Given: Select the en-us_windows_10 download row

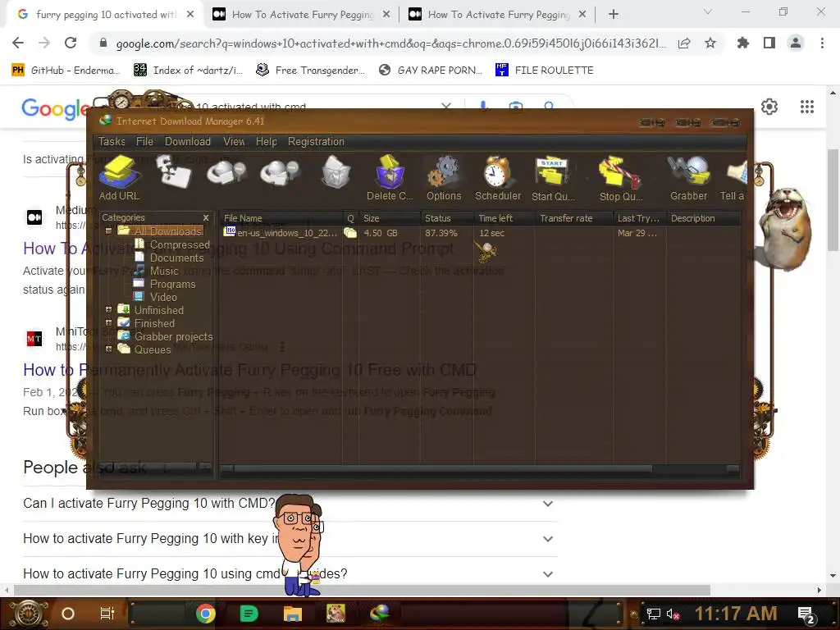Looking at the screenshot, I should [480, 233].
